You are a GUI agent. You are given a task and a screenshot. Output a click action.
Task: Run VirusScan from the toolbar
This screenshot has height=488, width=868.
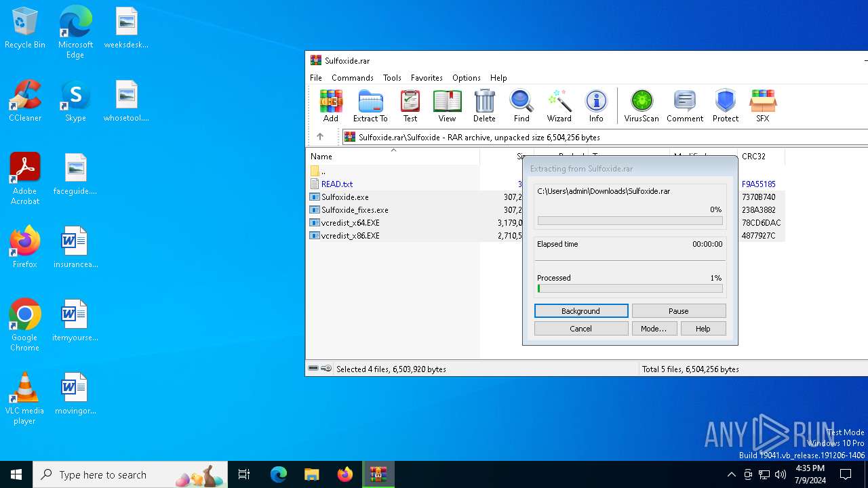(x=642, y=106)
